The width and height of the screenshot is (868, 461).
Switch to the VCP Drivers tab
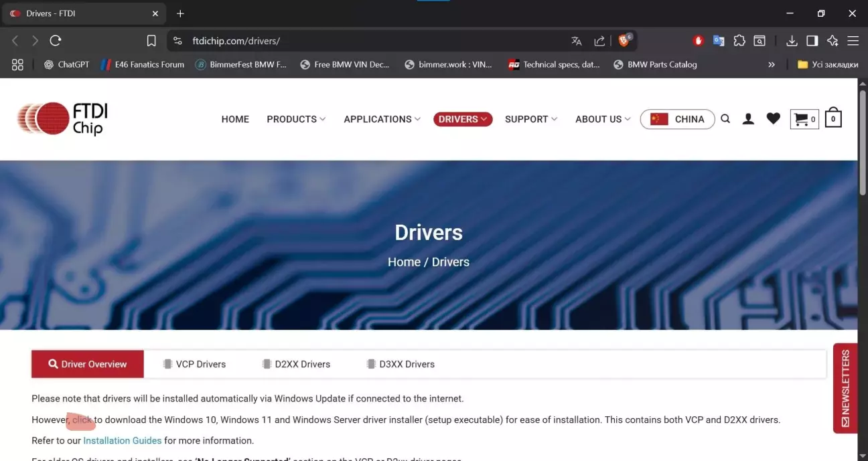pyautogui.click(x=194, y=364)
